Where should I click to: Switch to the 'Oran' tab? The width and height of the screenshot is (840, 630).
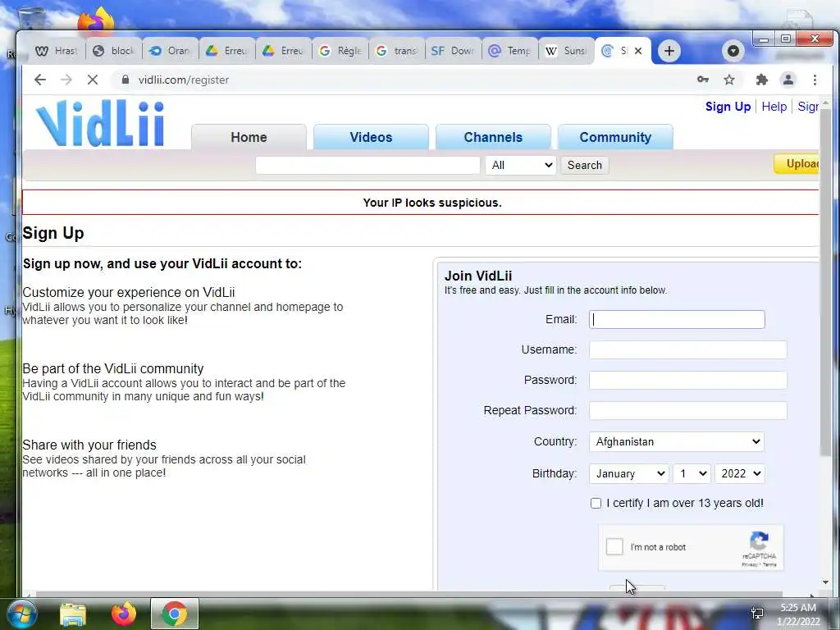point(170,51)
